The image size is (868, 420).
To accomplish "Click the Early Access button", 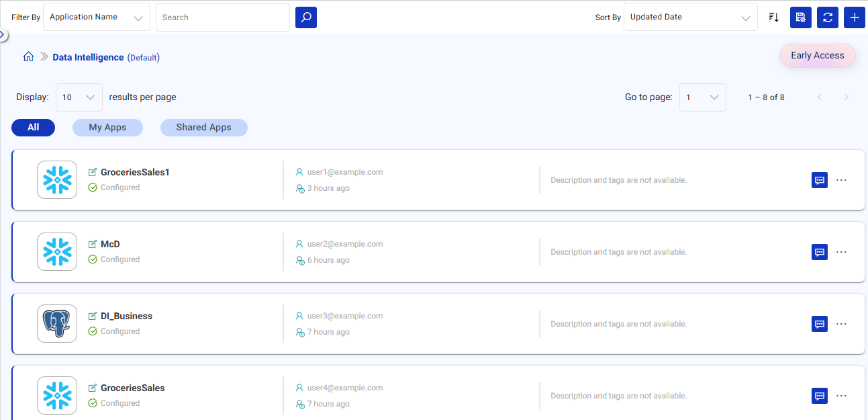I will pos(817,55).
